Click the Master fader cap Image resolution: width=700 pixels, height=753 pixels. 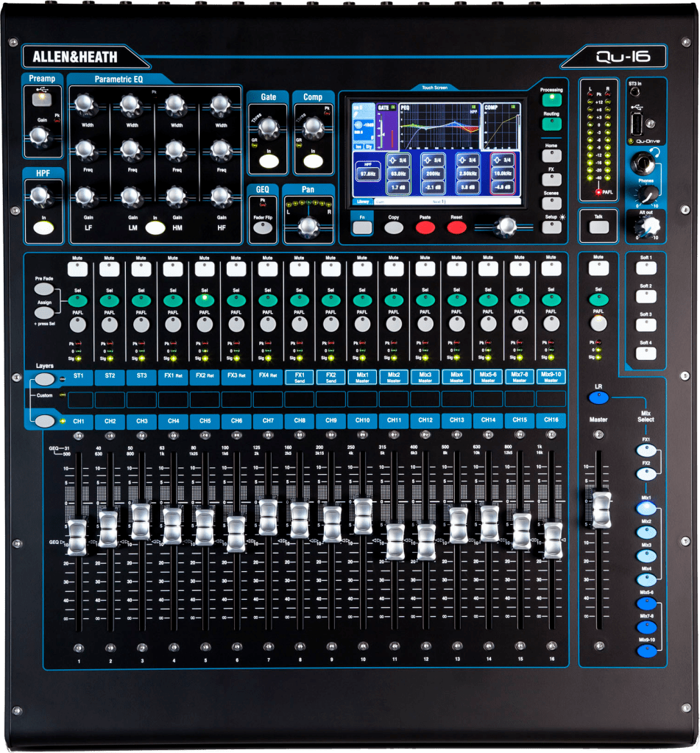(601, 510)
